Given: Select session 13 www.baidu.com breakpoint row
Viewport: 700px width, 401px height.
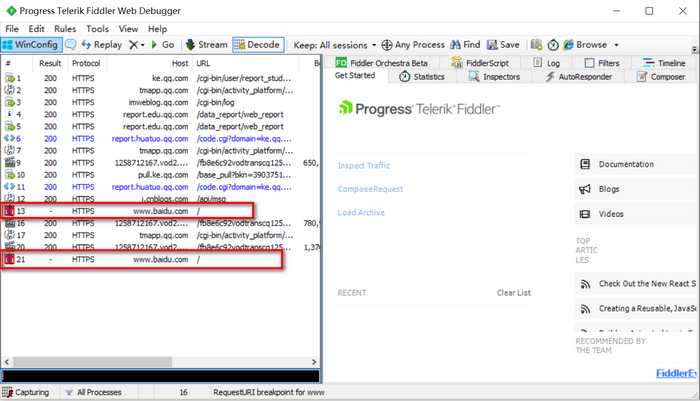Looking at the screenshot, I should (x=160, y=211).
